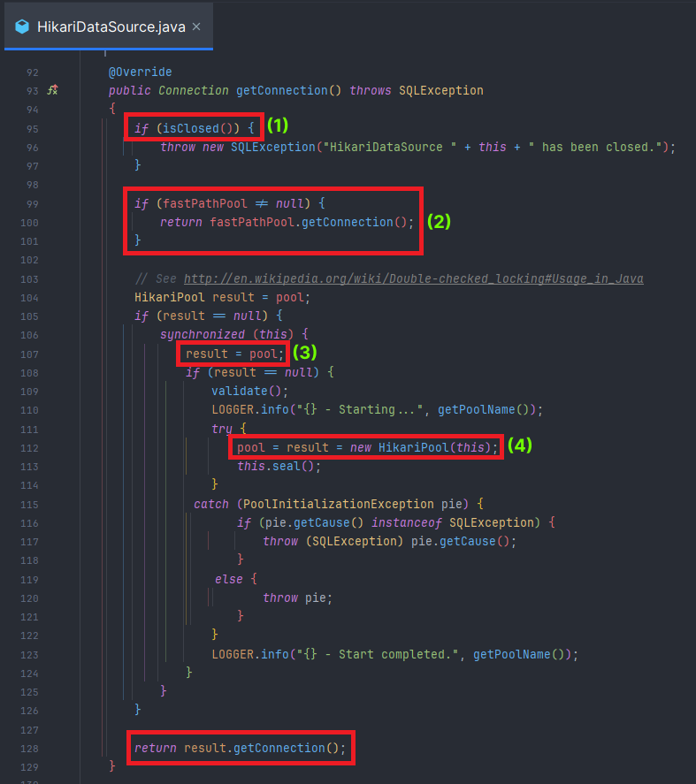Click instanceof keyword on line 116
The height and width of the screenshot is (784, 696).
click(406, 523)
